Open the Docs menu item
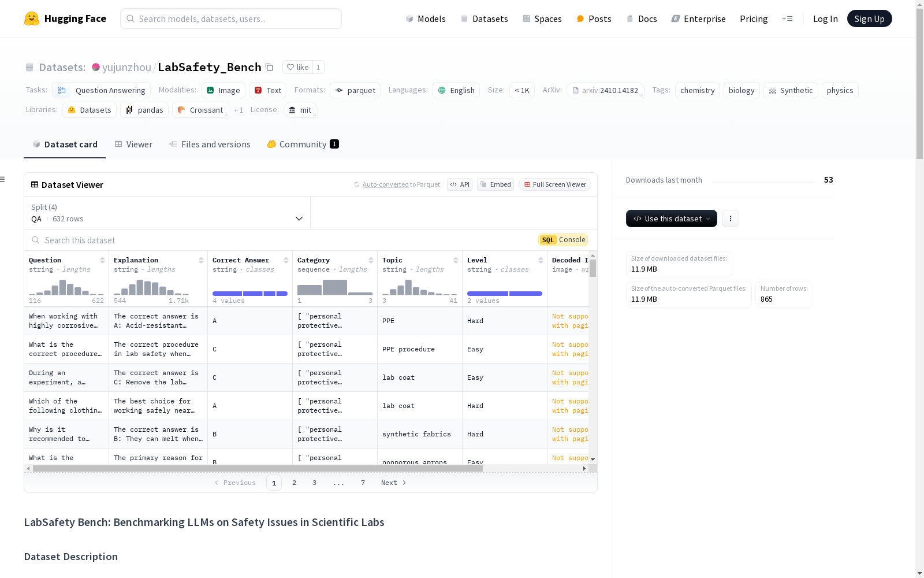The image size is (924, 578). coord(642,18)
